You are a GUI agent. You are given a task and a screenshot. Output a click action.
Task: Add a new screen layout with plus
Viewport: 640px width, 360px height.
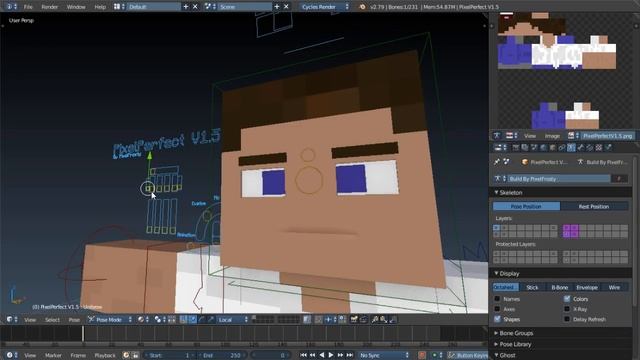coord(186,7)
